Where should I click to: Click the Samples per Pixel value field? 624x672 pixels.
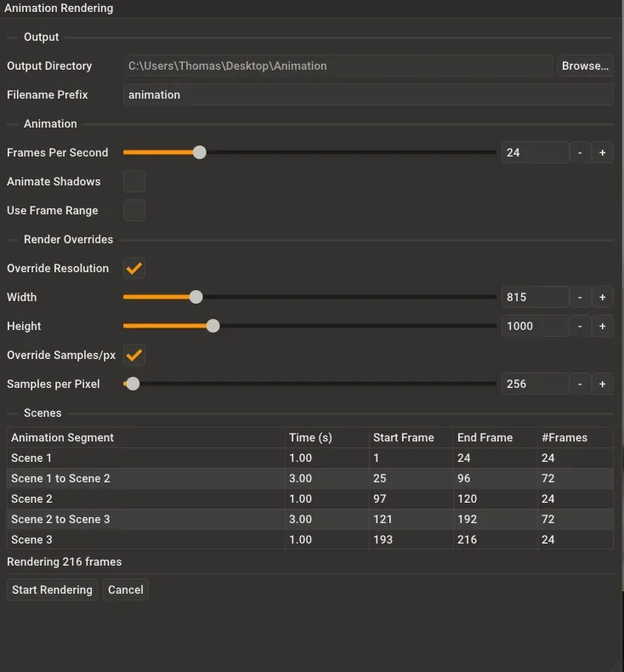(535, 384)
